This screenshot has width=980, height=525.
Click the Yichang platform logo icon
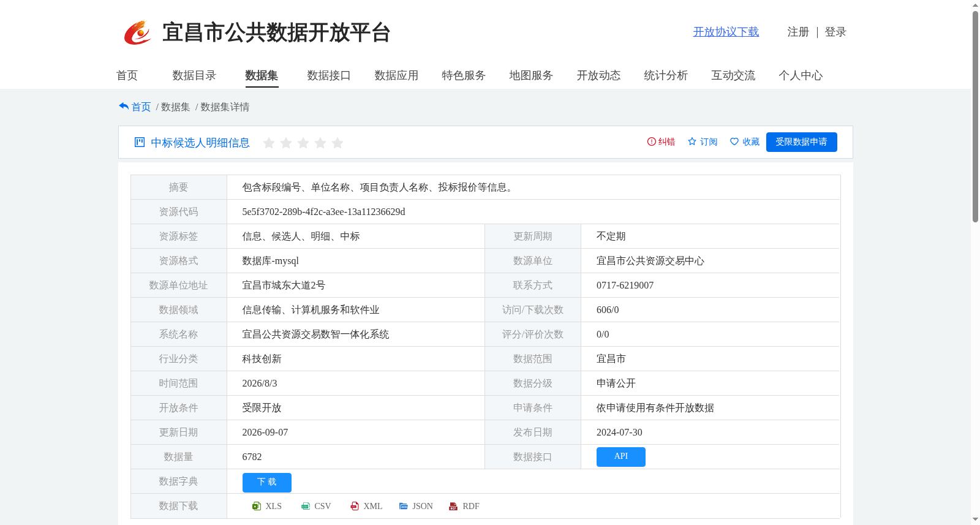(138, 32)
